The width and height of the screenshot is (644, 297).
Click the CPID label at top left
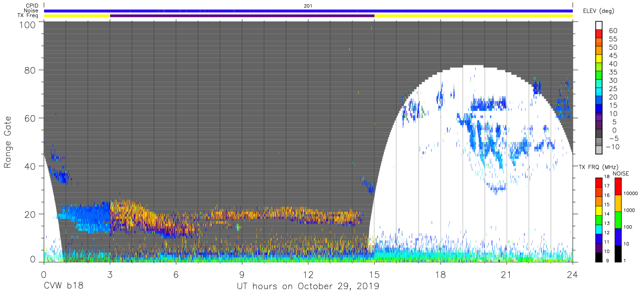click(32, 6)
